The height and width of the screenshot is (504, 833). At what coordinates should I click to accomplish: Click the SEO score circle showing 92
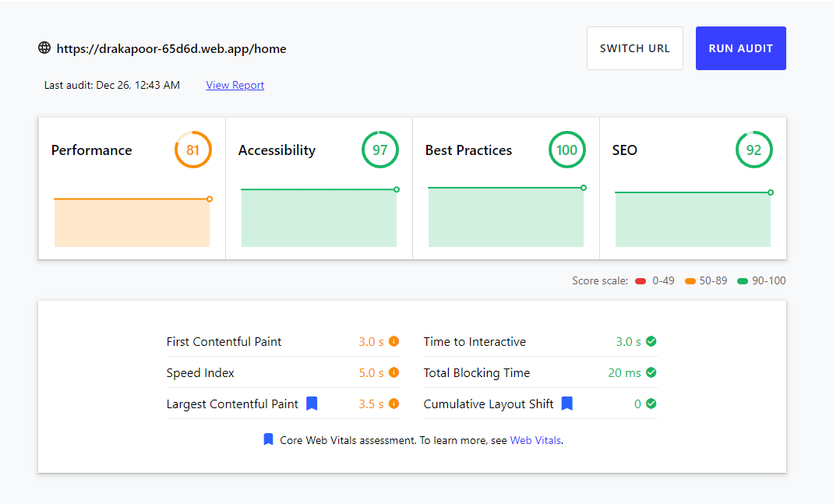pyautogui.click(x=754, y=150)
